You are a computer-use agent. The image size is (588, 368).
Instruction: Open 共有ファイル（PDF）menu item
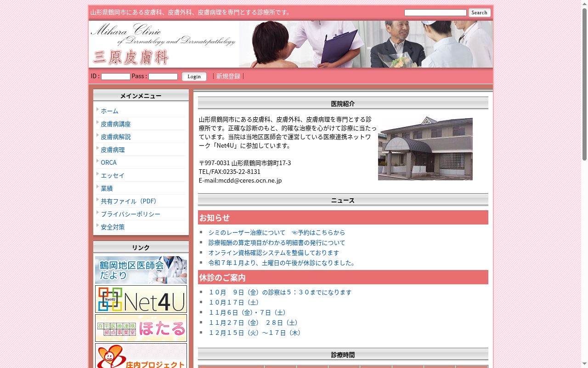(130, 201)
